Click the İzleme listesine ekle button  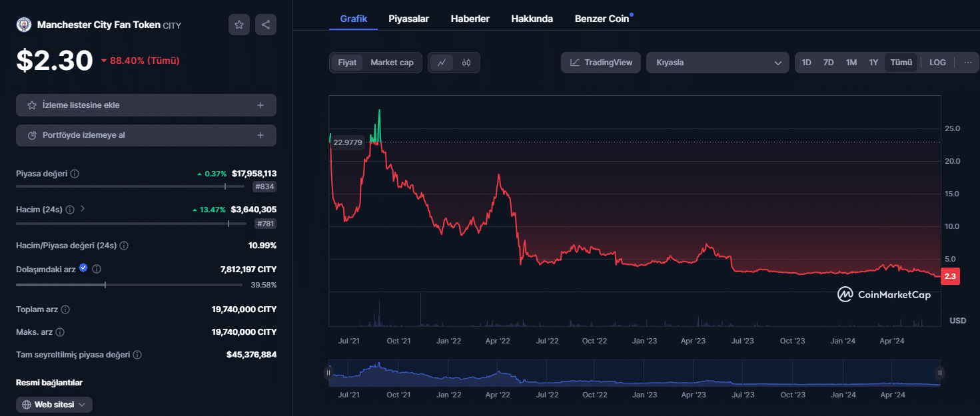pyautogui.click(x=146, y=105)
